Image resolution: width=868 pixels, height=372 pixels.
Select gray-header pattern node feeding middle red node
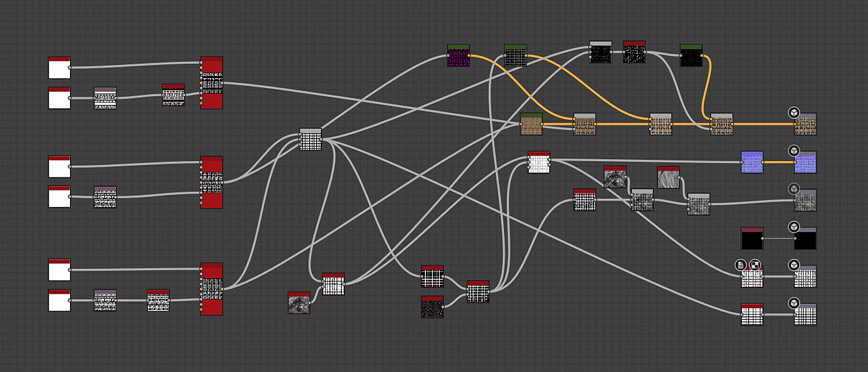pyautogui.click(x=105, y=198)
